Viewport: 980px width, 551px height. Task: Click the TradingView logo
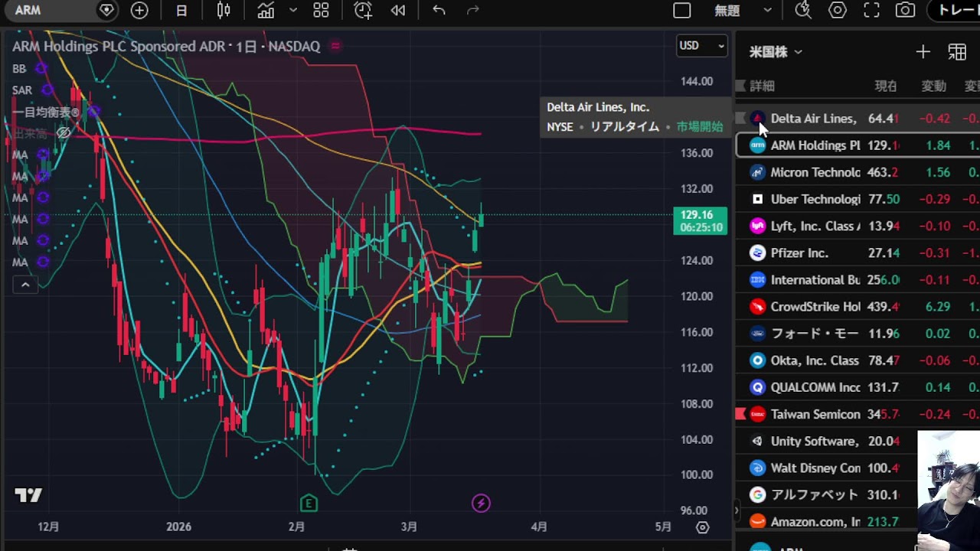(28, 495)
